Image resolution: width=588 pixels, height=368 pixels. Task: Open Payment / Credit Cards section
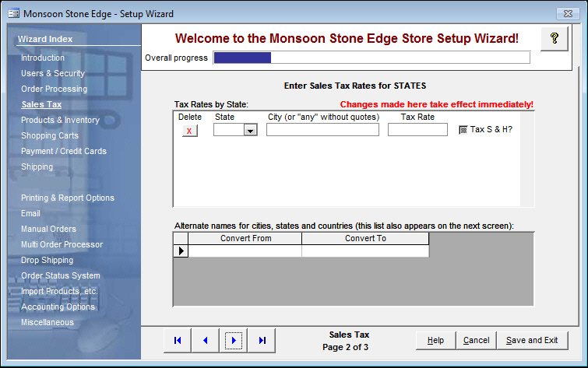[64, 151]
